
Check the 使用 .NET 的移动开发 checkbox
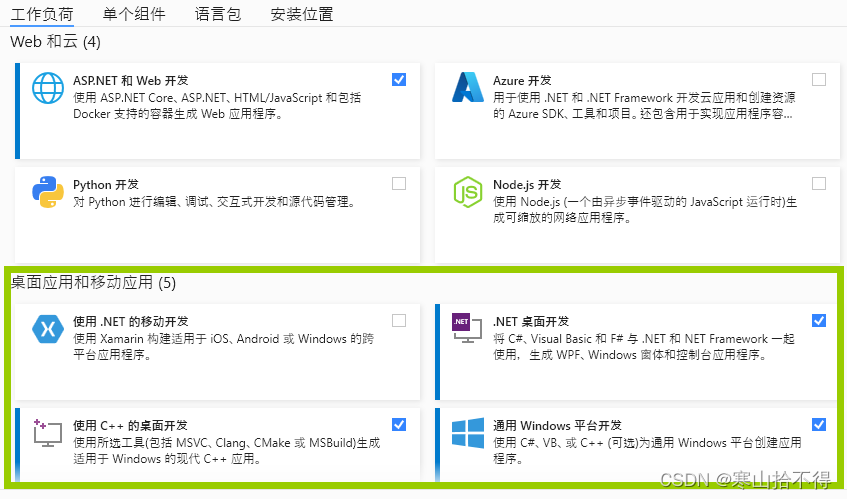tap(399, 321)
